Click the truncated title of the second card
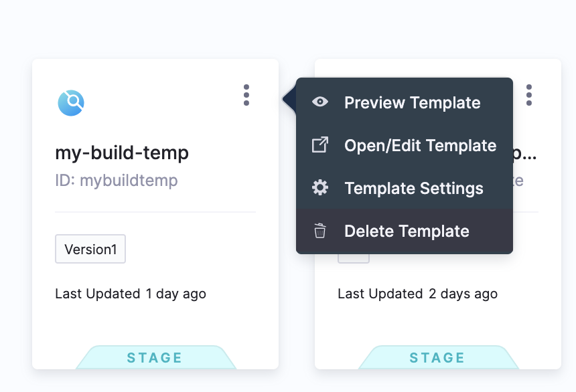The width and height of the screenshot is (576, 392). tap(526, 153)
